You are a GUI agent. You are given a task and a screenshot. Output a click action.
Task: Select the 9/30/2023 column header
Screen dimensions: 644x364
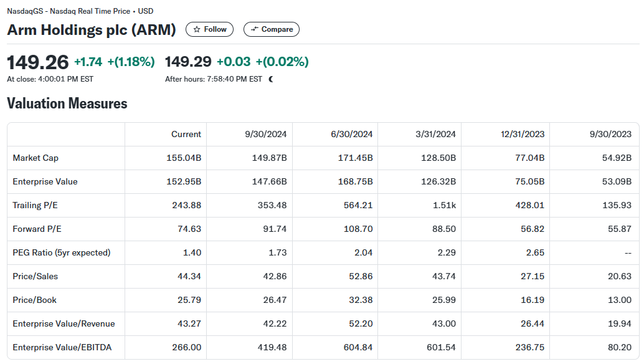pos(610,135)
